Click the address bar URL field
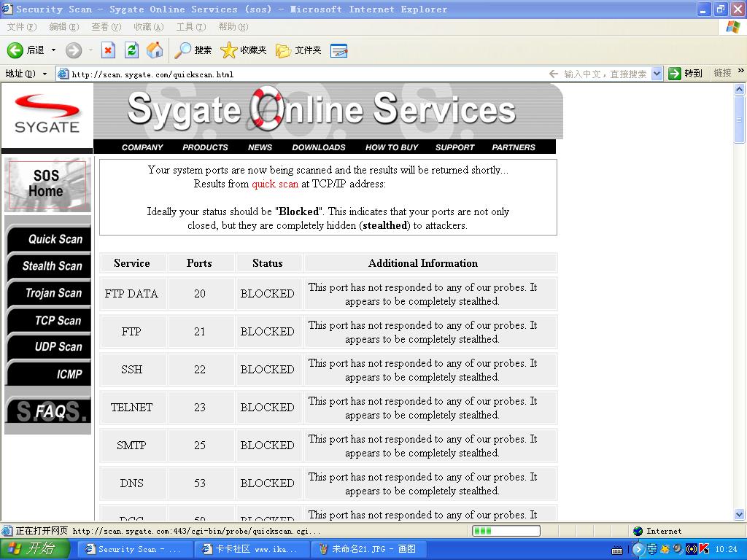The height and width of the screenshot is (560, 747). coord(292,74)
